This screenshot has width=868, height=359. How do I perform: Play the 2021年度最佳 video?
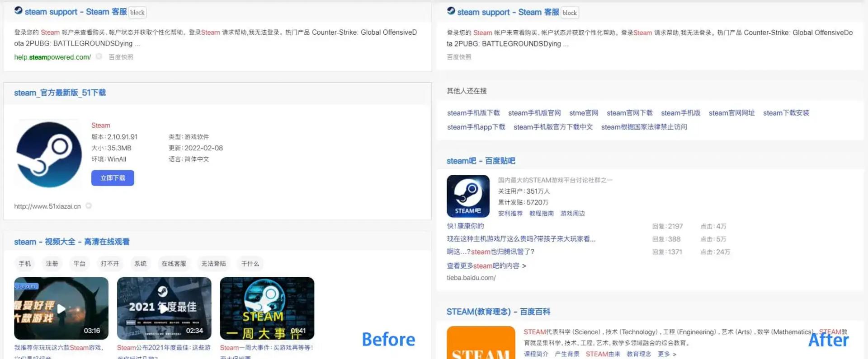pyautogui.click(x=164, y=308)
